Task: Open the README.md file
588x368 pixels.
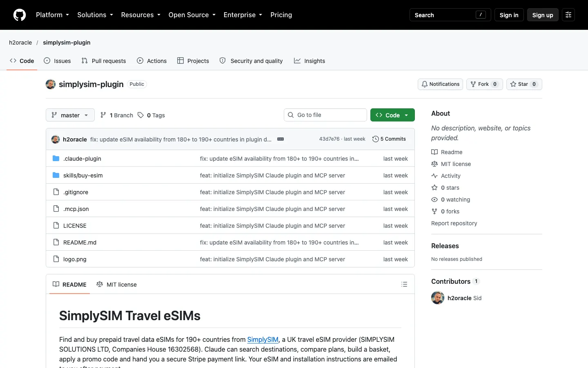Action: pyautogui.click(x=80, y=242)
